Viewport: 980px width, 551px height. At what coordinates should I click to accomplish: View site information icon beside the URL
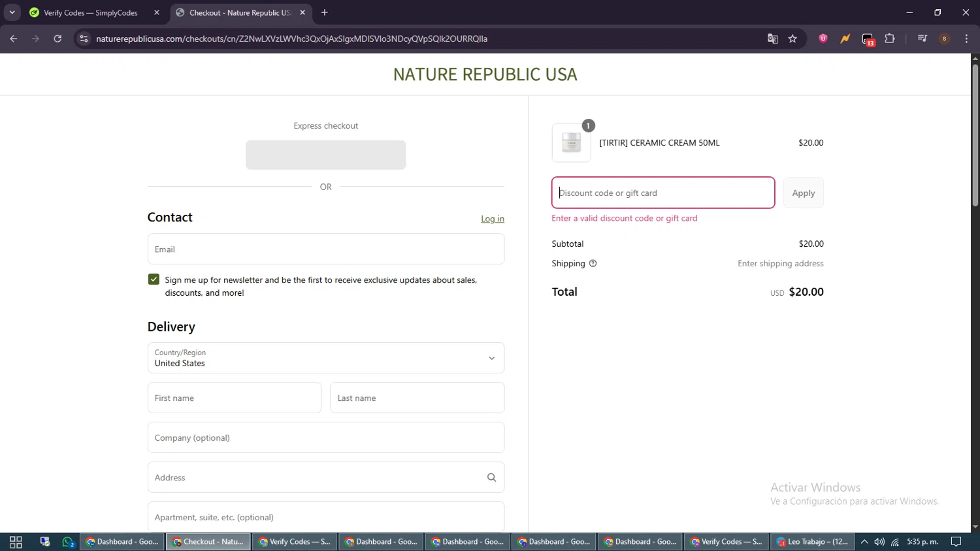pyautogui.click(x=84, y=39)
